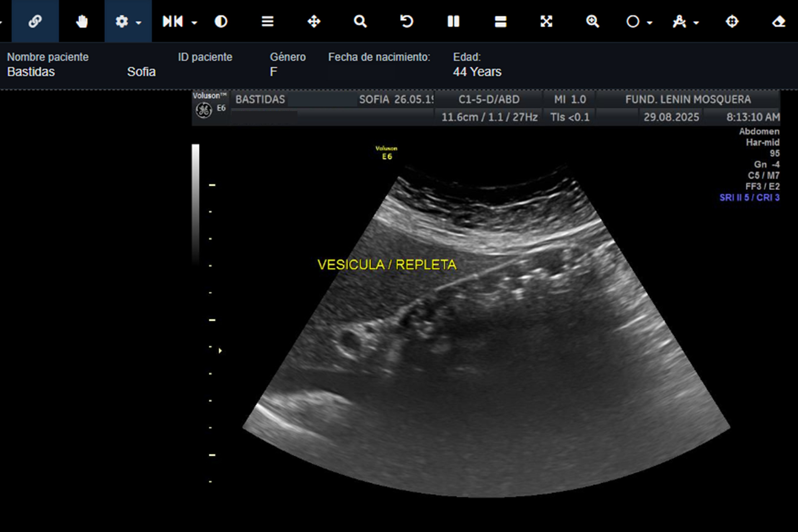Select the four-arrow move tool
The height and width of the screenshot is (532, 798).
314,21
